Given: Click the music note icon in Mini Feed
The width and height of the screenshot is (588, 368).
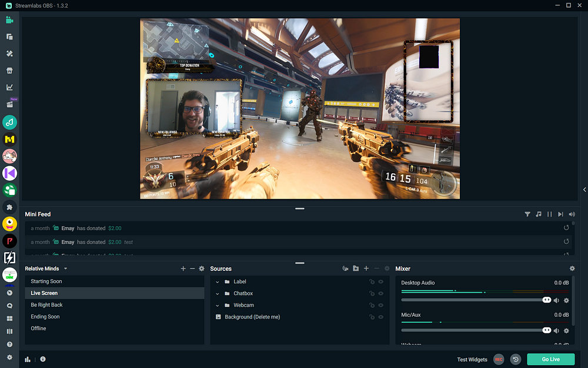Looking at the screenshot, I should [x=539, y=214].
